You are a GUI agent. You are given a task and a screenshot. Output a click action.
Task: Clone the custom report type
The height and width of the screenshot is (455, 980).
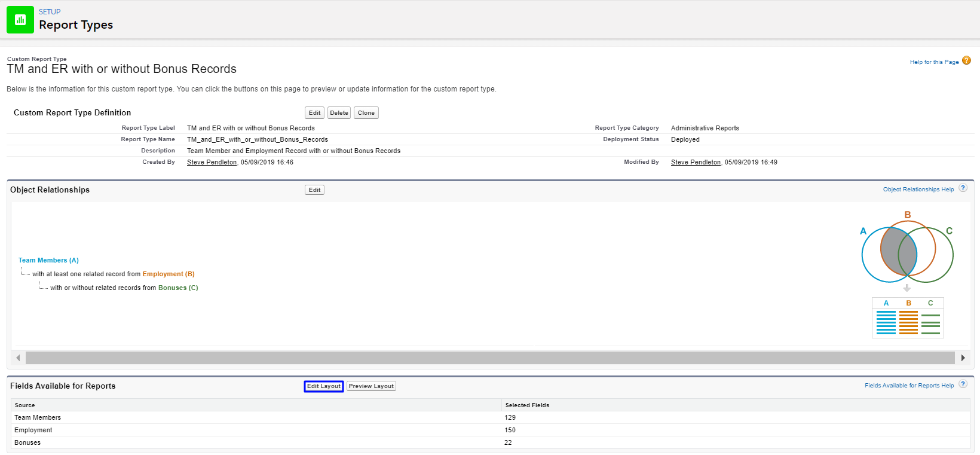[366, 113]
